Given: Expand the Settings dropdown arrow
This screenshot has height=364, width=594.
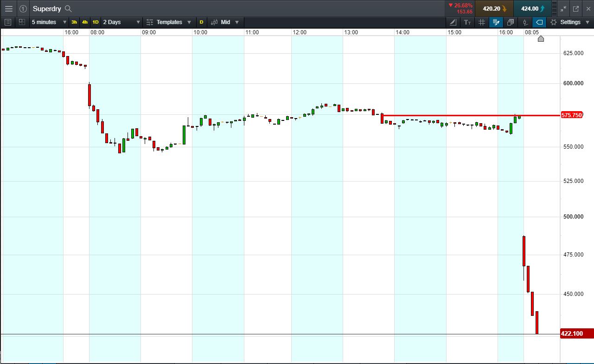Looking at the screenshot, I should tap(588, 22).
